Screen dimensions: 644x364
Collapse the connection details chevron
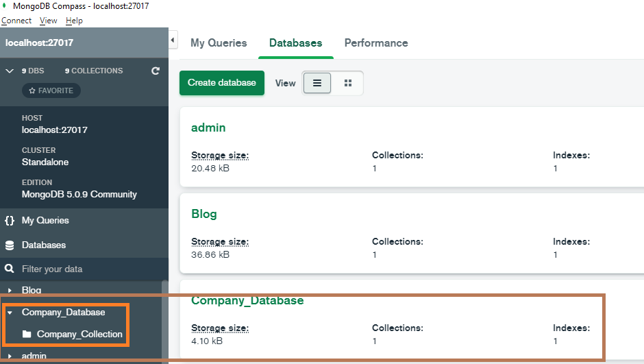pyautogui.click(x=10, y=71)
